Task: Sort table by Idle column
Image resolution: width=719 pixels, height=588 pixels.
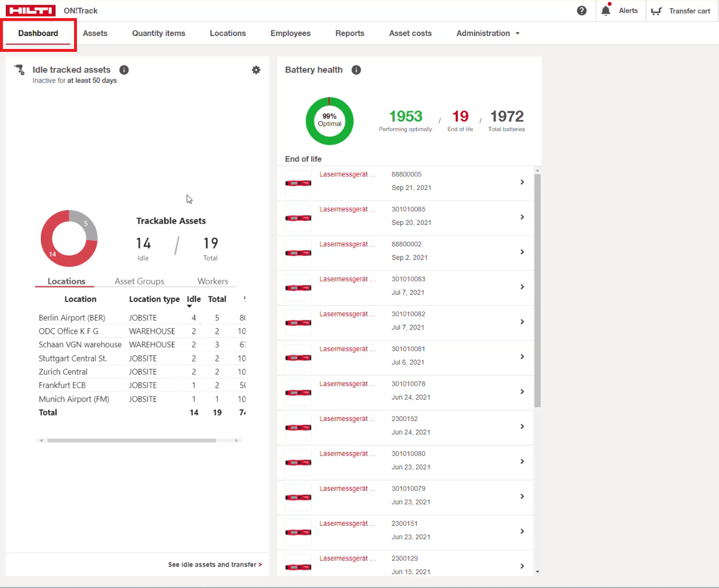Action: pyautogui.click(x=193, y=300)
